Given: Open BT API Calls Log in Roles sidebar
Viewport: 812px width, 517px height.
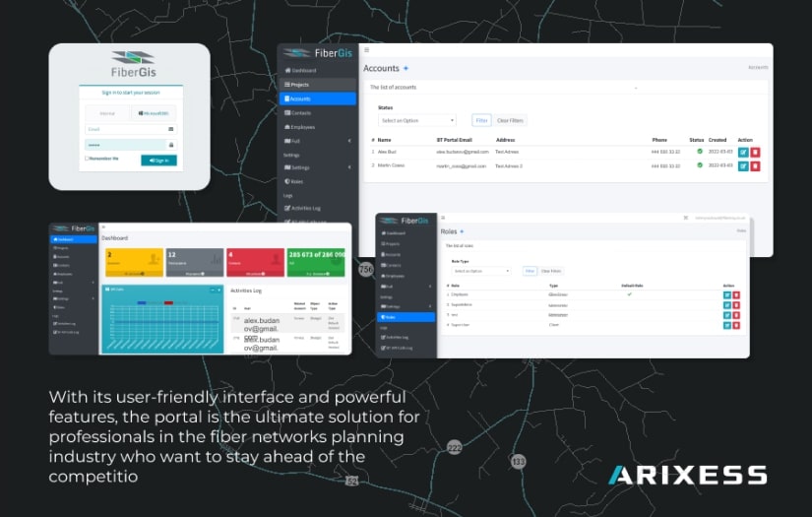Looking at the screenshot, I should point(406,349).
